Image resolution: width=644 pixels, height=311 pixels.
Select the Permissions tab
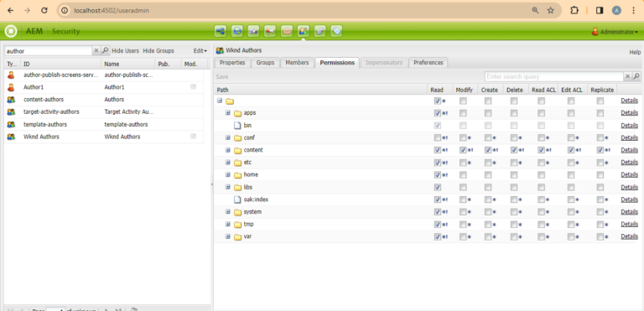tap(337, 63)
